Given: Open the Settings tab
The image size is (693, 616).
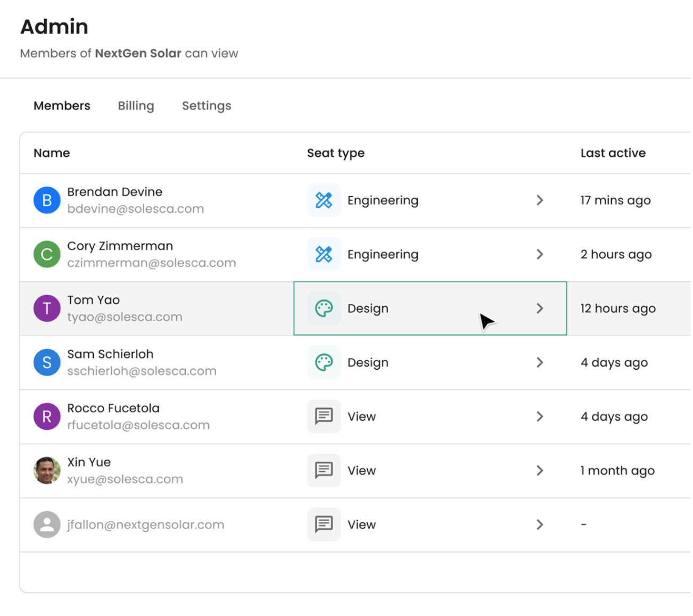Looking at the screenshot, I should pos(207,106).
